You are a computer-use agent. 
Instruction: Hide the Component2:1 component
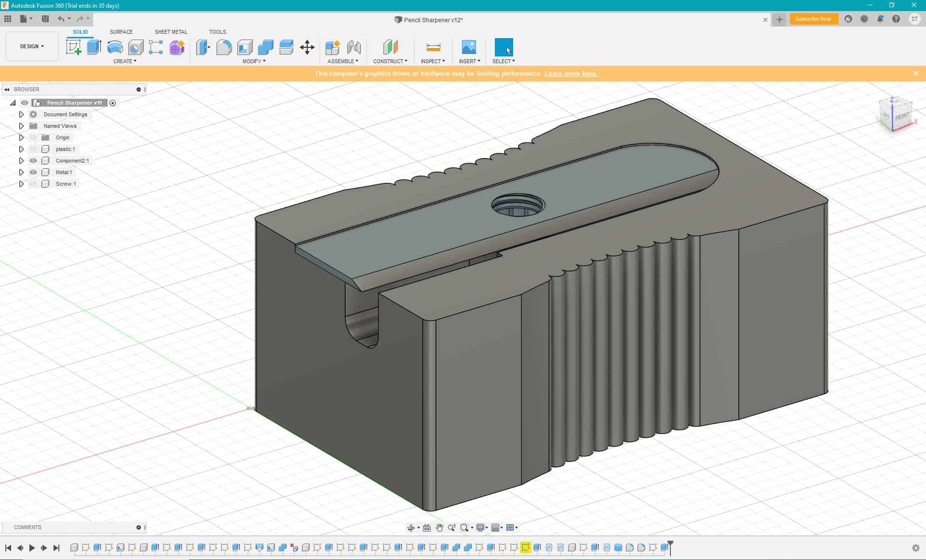coord(33,161)
